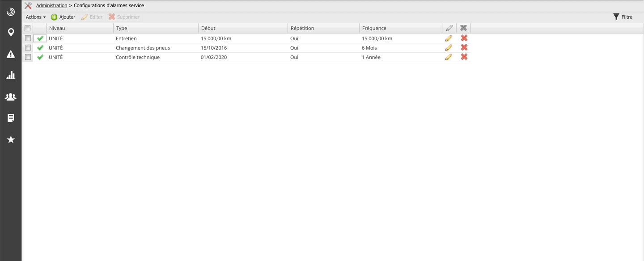Tick the checkbox for Entretien row

coord(28,38)
